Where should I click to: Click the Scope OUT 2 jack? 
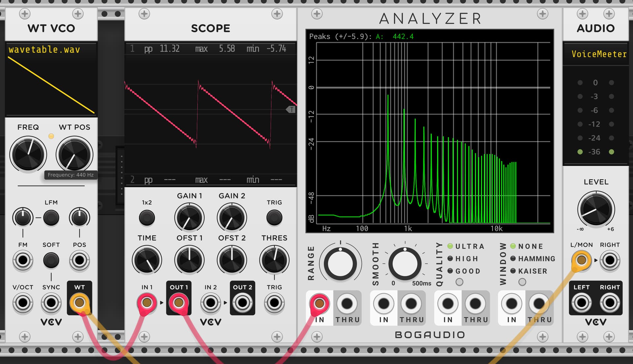pos(242,302)
